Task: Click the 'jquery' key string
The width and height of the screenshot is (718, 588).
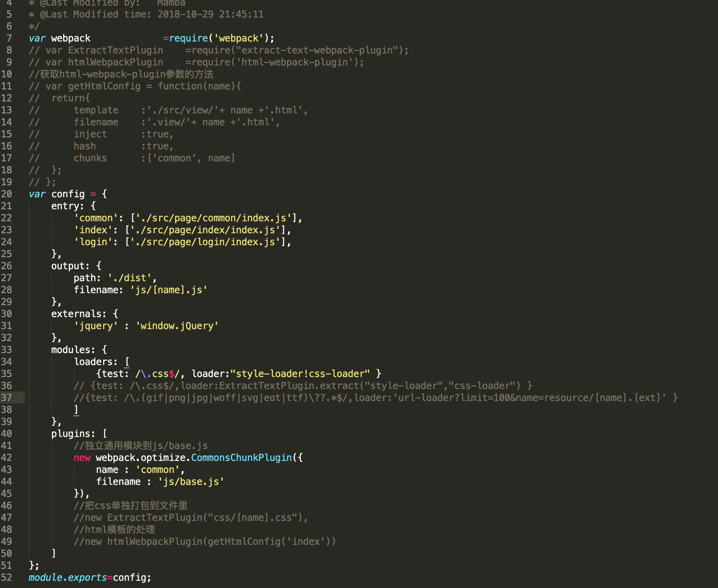Action: point(96,326)
